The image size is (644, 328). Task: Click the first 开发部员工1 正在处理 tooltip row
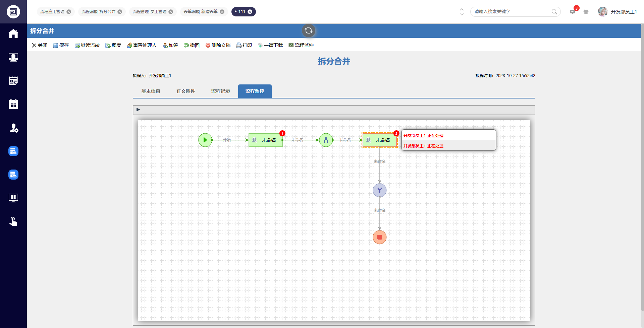448,135
